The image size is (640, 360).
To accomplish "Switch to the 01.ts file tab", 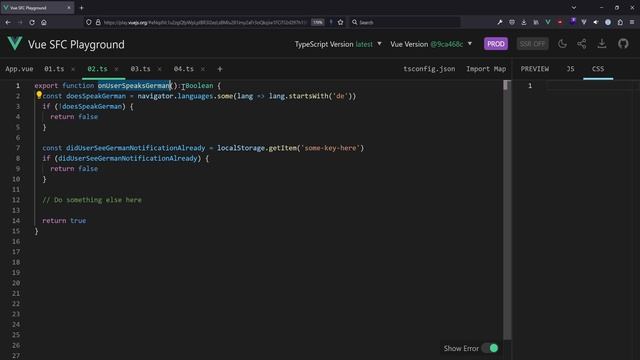I will click(54, 69).
